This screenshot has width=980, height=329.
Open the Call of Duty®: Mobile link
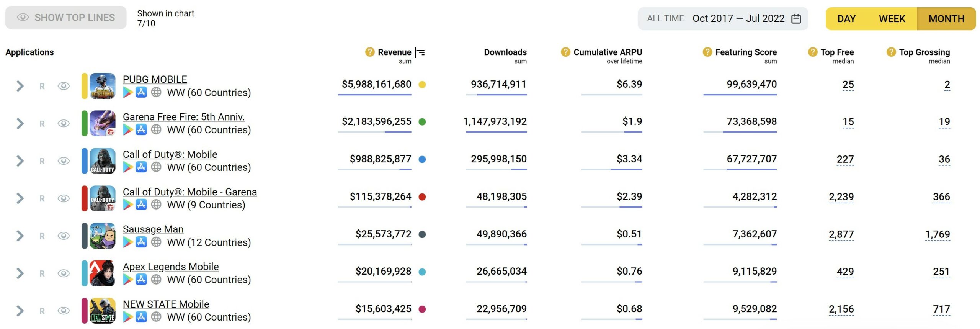[x=170, y=154]
